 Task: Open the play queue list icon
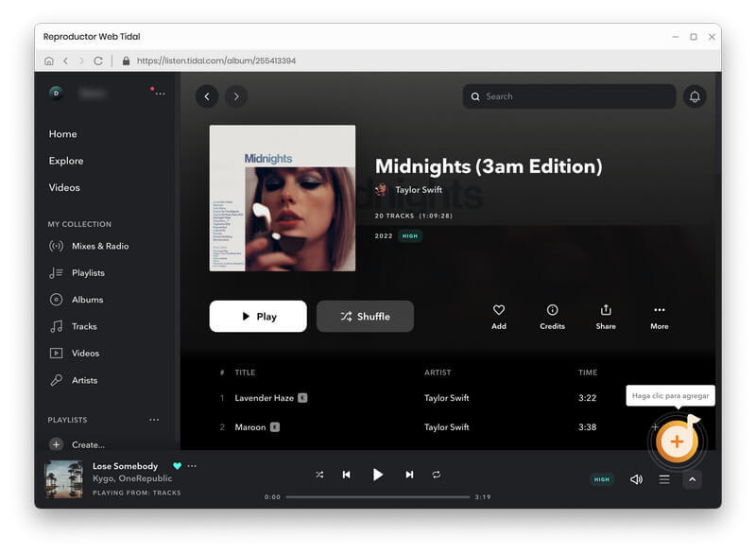(x=664, y=479)
